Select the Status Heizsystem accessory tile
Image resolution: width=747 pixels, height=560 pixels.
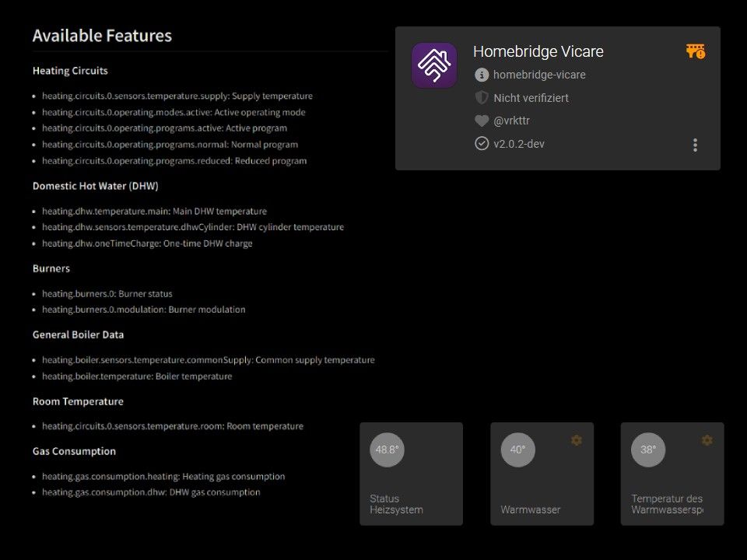(x=411, y=474)
